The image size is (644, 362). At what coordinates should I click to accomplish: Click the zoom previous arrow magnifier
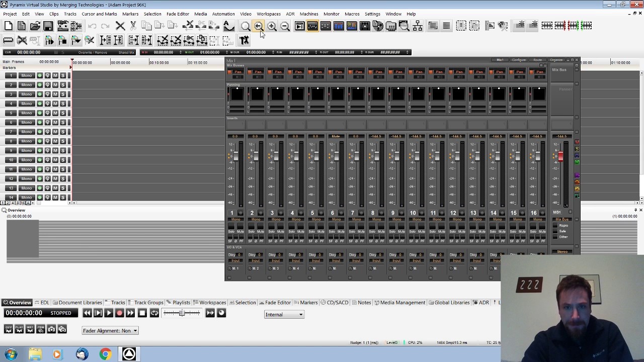point(258,26)
